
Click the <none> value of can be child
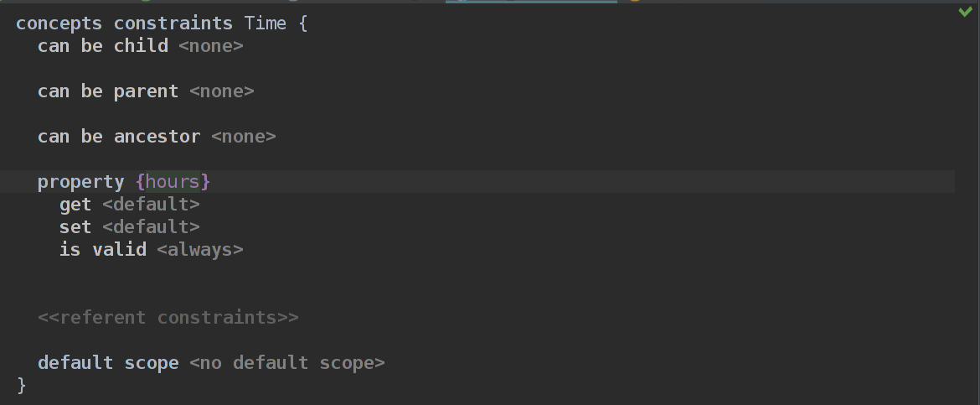tap(210, 46)
